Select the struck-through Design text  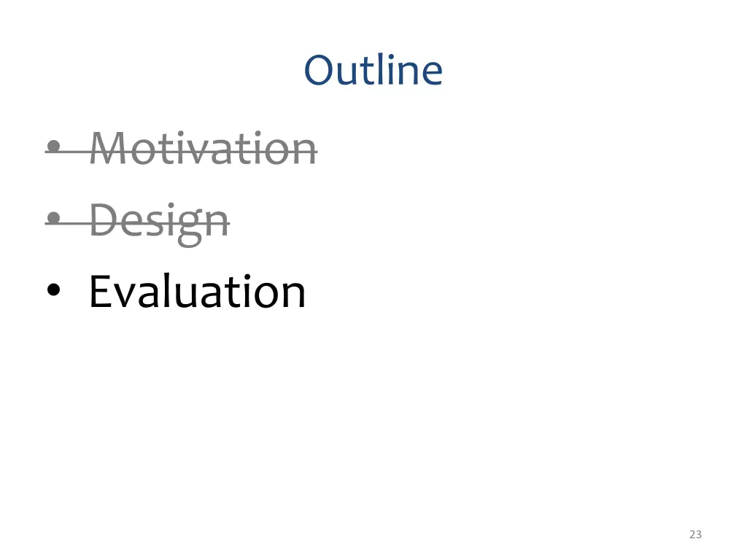pyautogui.click(x=160, y=223)
